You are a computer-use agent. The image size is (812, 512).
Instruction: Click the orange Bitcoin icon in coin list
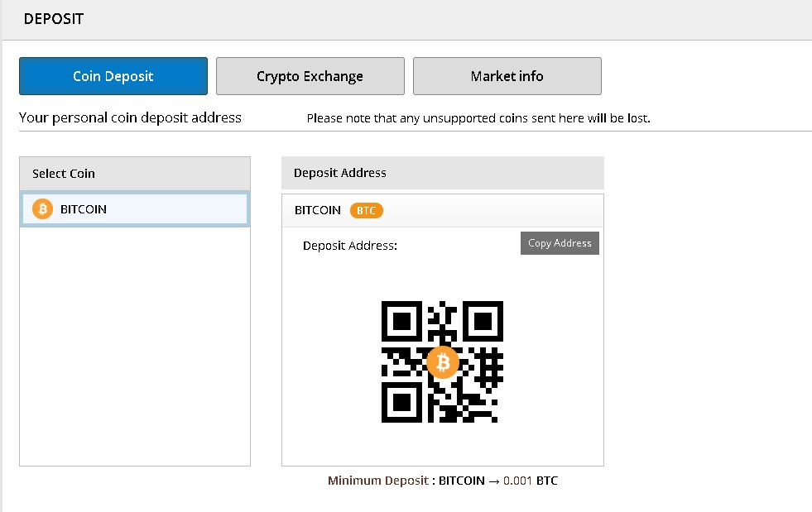point(42,209)
